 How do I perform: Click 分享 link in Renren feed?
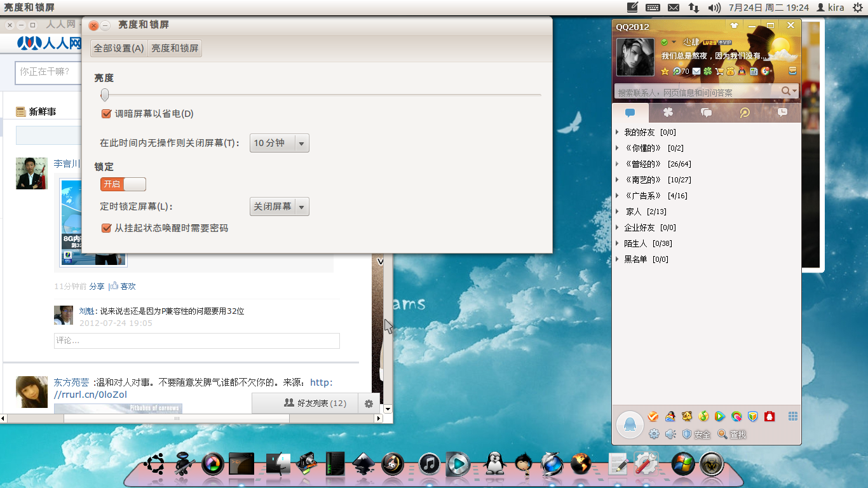coord(97,287)
